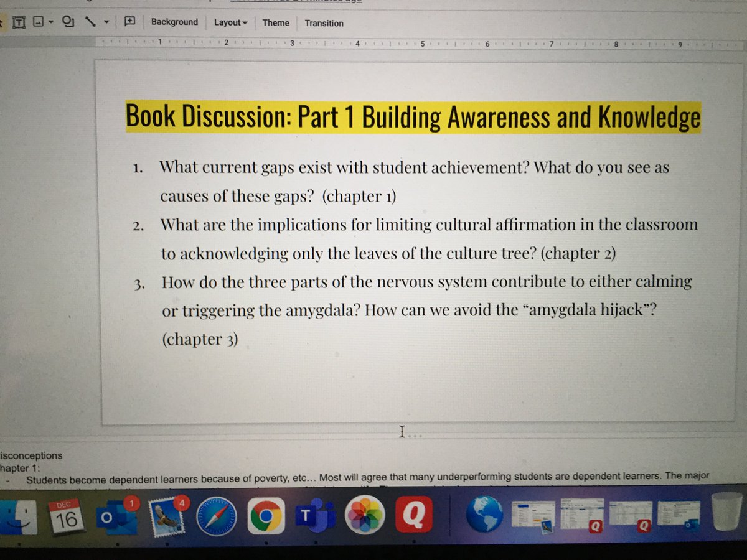Click the line 'What are the implications for limiting cultural affirmation'
Image resolution: width=747 pixels, height=560 pixels.
pyautogui.click(x=429, y=225)
